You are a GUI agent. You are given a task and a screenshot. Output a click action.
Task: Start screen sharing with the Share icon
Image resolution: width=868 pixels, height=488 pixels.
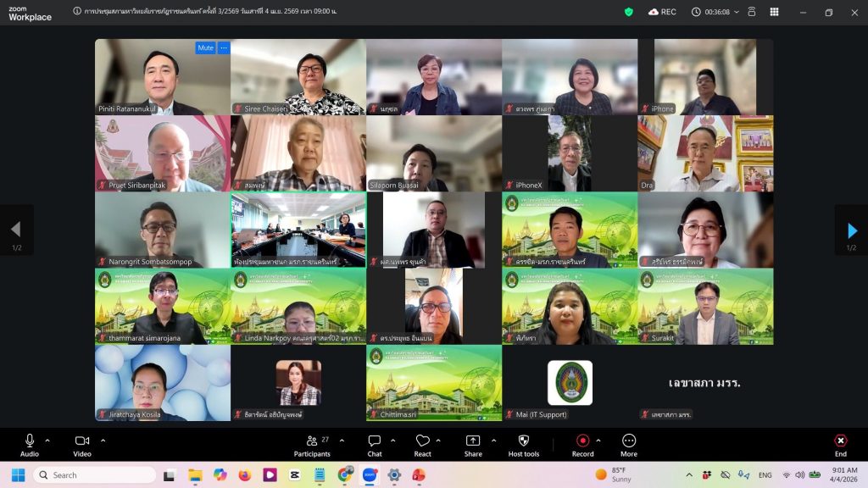tap(473, 444)
